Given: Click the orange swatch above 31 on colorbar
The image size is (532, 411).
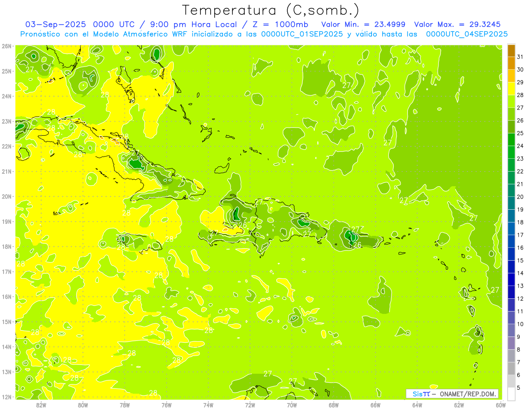Looking at the screenshot, I should coord(511,51).
